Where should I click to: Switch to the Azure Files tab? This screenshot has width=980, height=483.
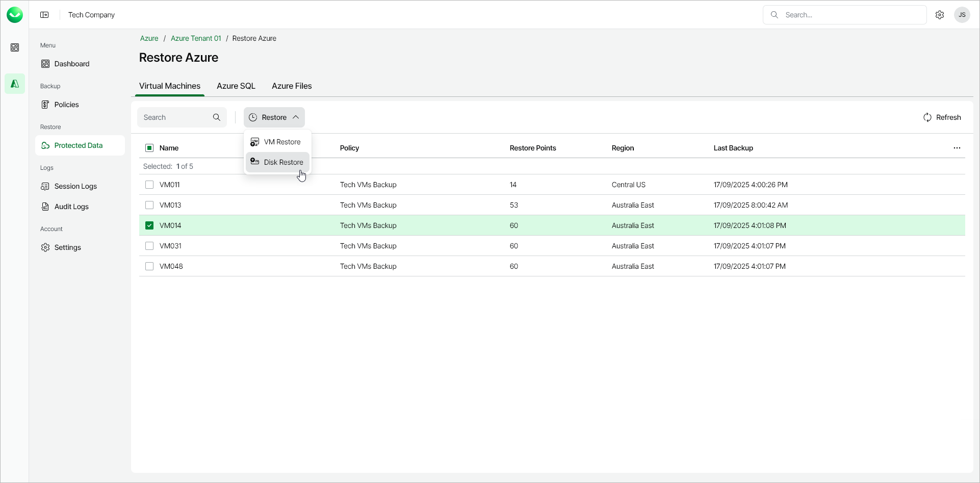tap(292, 86)
